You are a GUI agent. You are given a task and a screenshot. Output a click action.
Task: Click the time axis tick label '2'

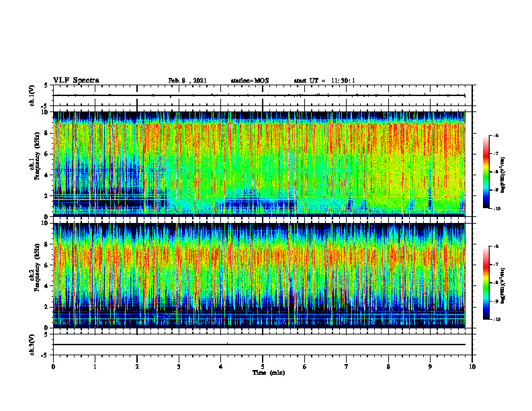point(137,367)
